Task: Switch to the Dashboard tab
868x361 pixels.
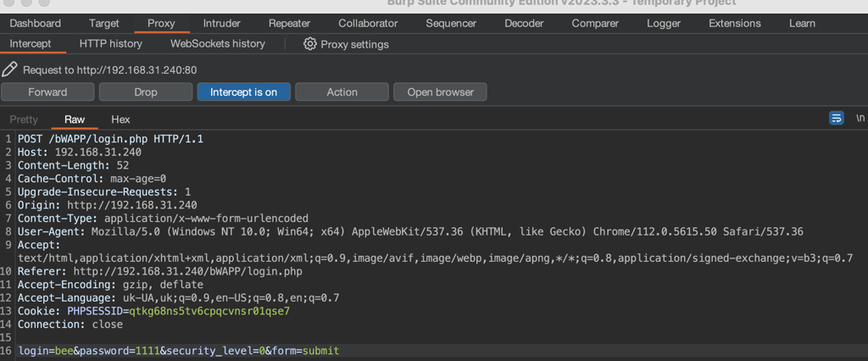Action: tap(36, 23)
